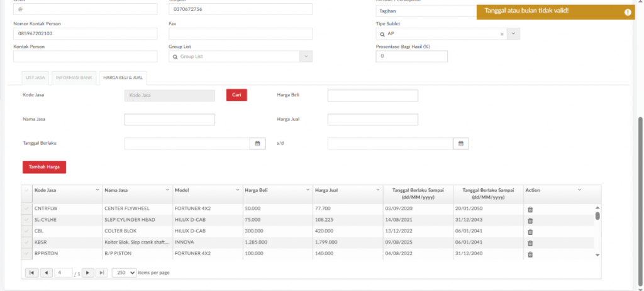The width and height of the screenshot is (644, 291).
Task: Click into the Harga Beli input field
Action: coord(372,95)
